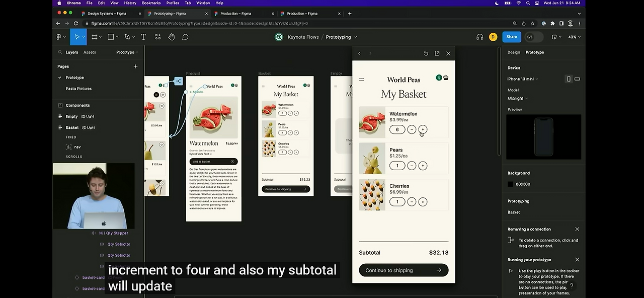Screen dimensions: 644x298
Task: Click the black 000000 background color swatch
Action: click(x=510, y=184)
